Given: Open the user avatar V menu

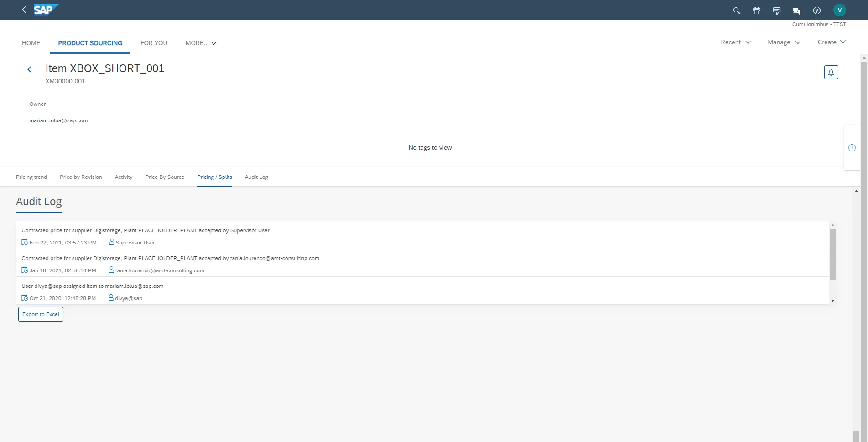Looking at the screenshot, I should (840, 10).
